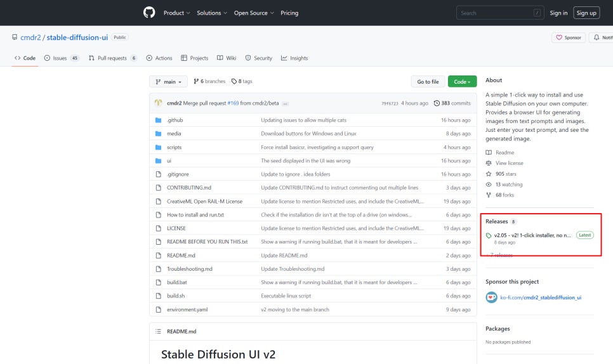Image resolution: width=613 pixels, height=364 pixels.
Task: Go to the Pricing page
Action: [289, 13]
